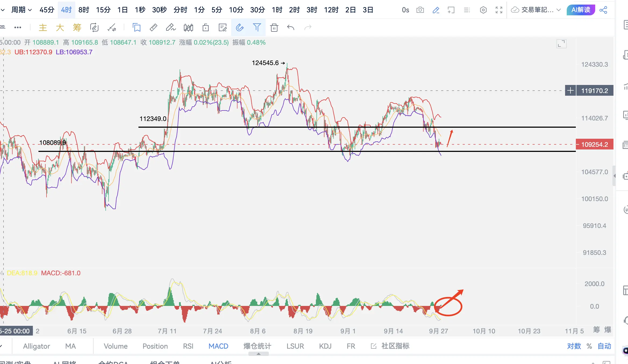Viewport: 628px width, 364px height.
Task: Open the 周期 period dropdown
Action: (x=21, y=10)
